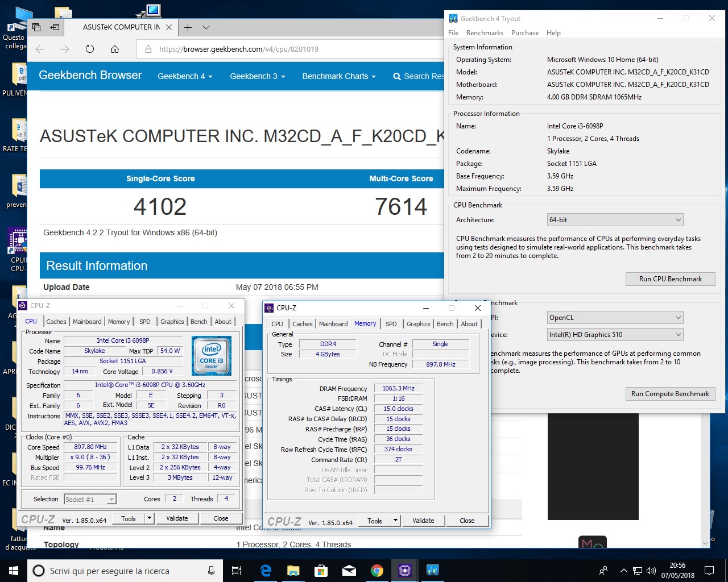Refresh the Geekbench page in Edge
Viewport: 728px width, 582px height.
(90, 49)
